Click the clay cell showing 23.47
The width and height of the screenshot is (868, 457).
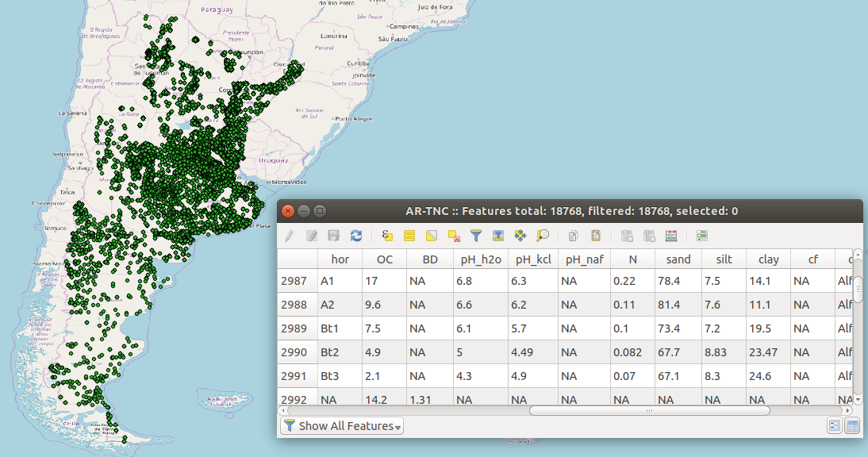767,352
